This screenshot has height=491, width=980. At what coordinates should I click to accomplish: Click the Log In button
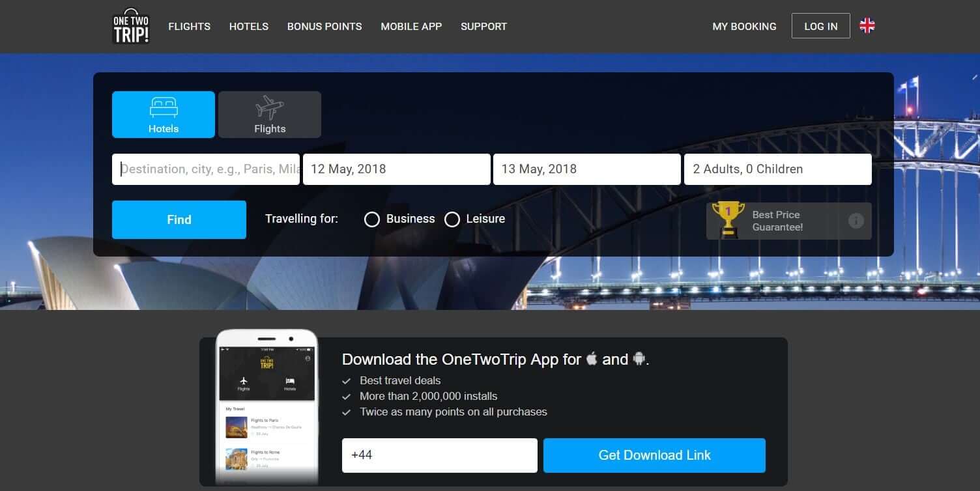click(x=821, y=26)
